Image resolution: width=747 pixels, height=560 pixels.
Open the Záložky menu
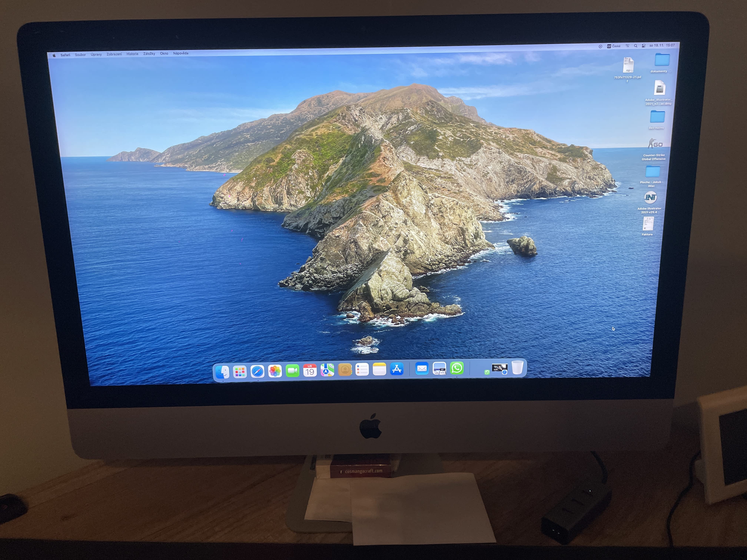[x=149, y=54]
